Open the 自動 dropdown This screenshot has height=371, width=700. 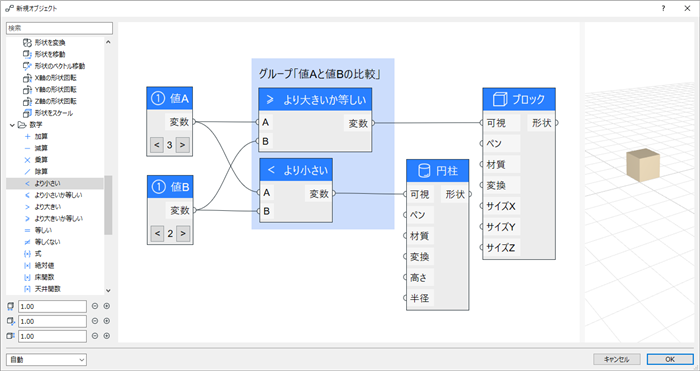tap(46, 359)
